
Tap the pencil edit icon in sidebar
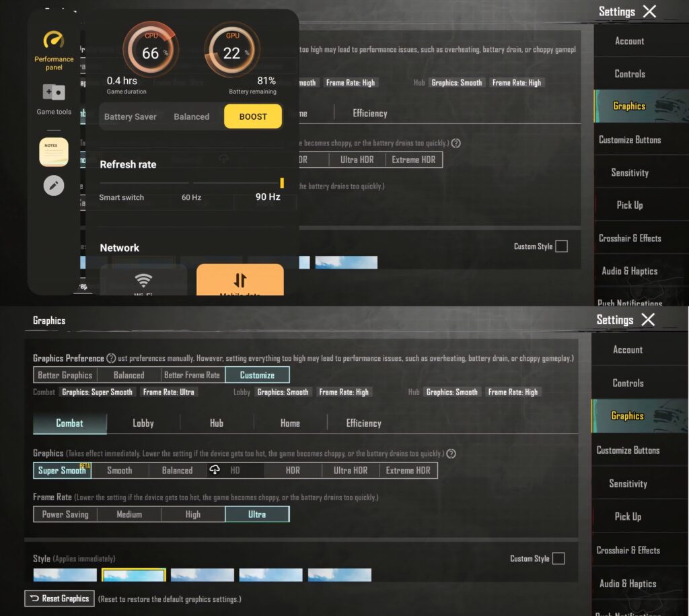point(54,186)
